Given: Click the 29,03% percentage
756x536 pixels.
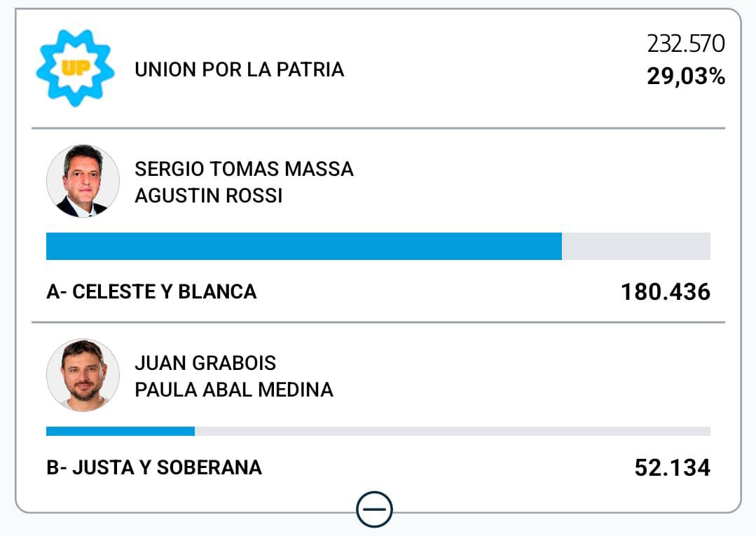Looking at the screenshot, I should pos(685,76).
